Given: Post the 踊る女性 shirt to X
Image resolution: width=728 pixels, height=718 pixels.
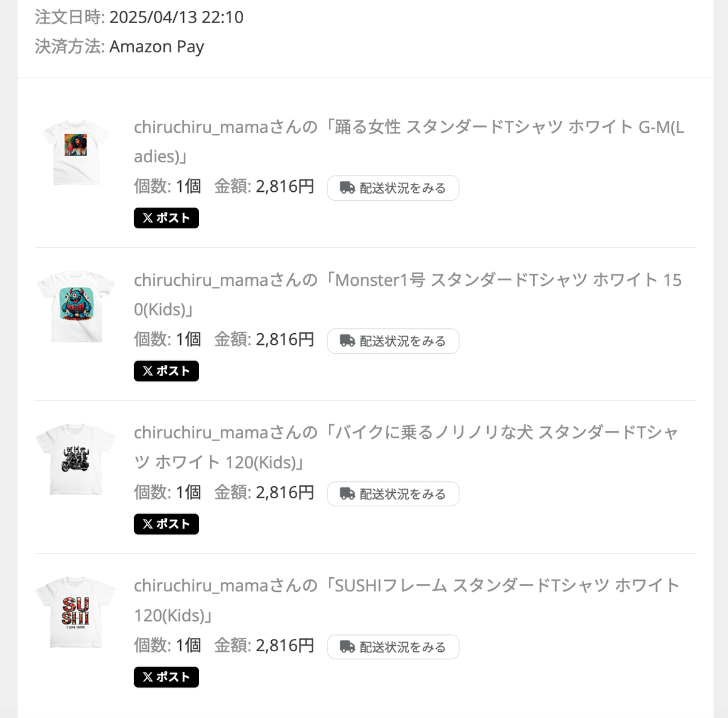Looking at the screenshot, I should 166,218.
